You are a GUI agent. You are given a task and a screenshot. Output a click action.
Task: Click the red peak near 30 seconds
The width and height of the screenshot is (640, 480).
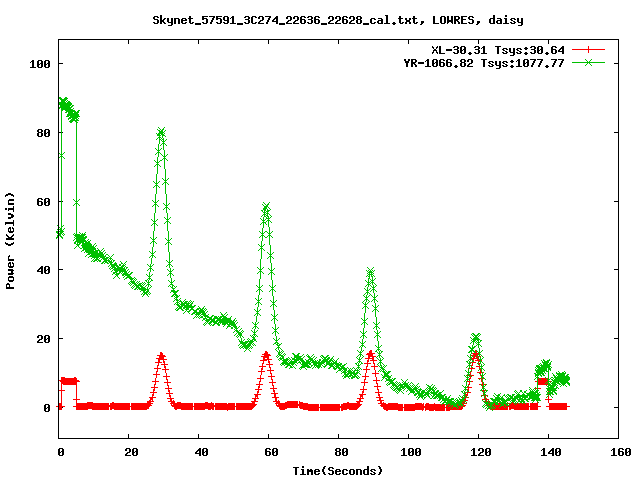tap(161, 356)
